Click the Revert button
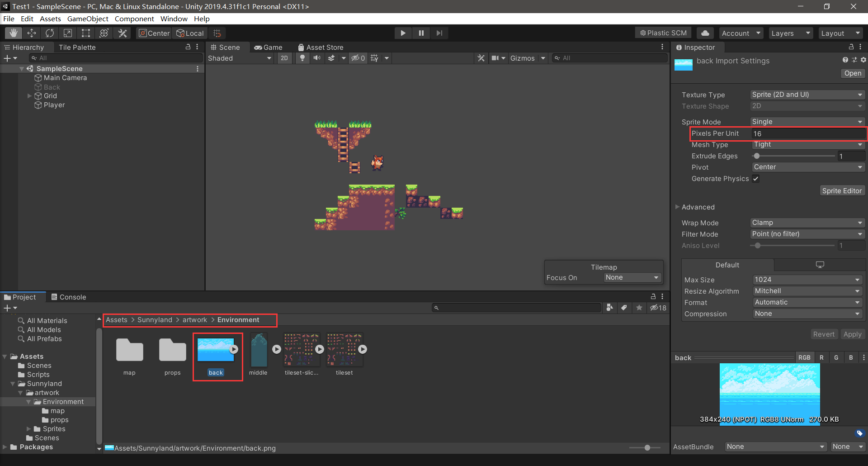 824,334
